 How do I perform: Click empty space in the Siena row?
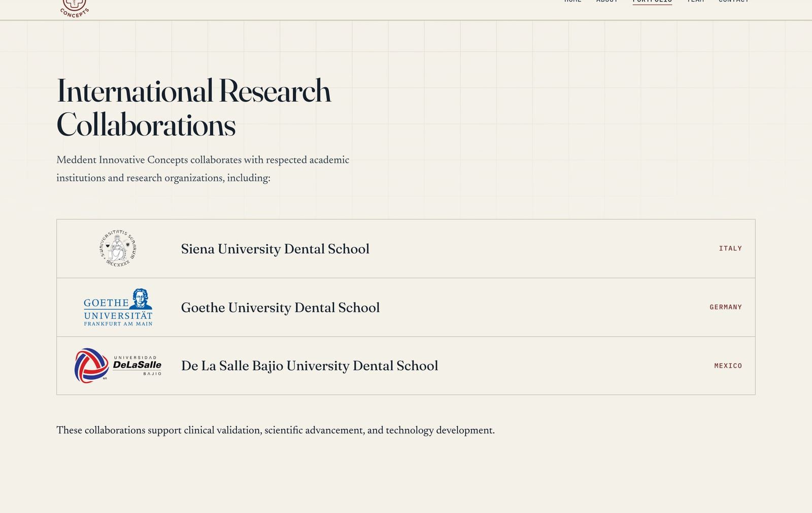543,248
